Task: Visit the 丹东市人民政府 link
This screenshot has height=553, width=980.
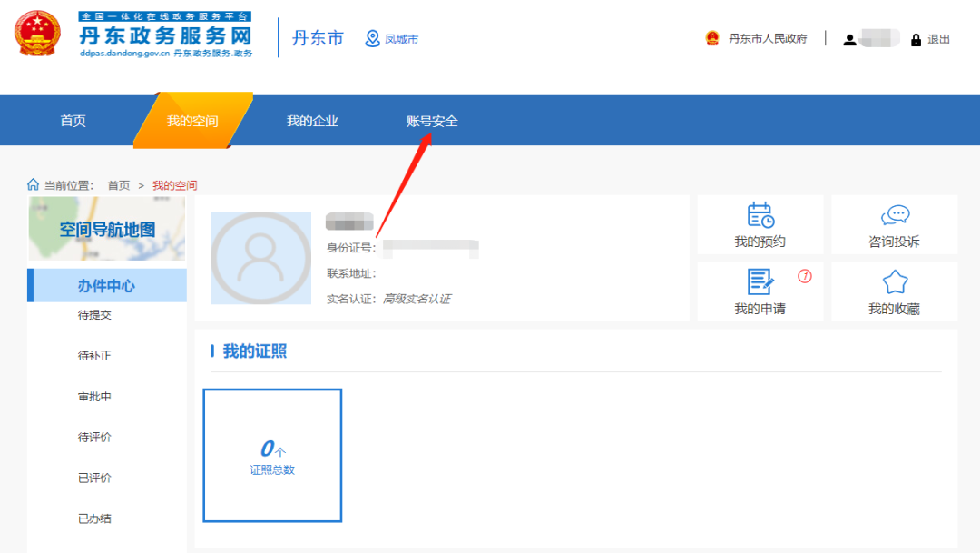Action: coord(766,38)
